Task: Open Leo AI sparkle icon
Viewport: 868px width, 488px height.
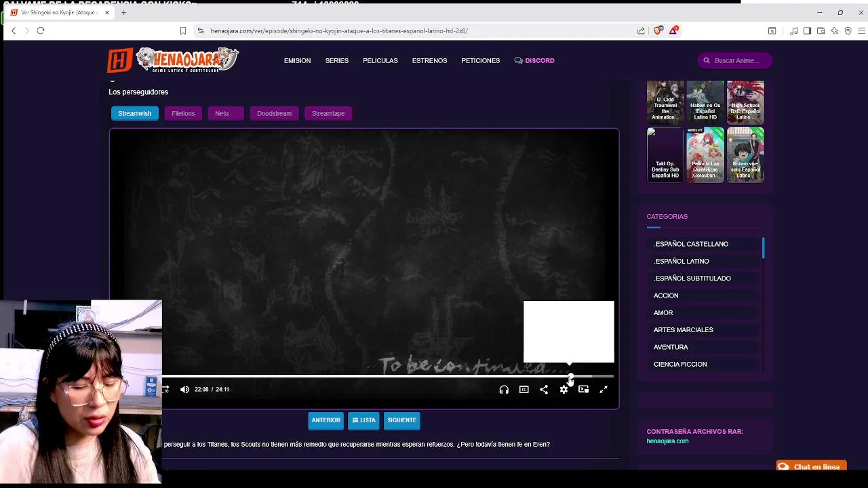Action: click(834, 30)
